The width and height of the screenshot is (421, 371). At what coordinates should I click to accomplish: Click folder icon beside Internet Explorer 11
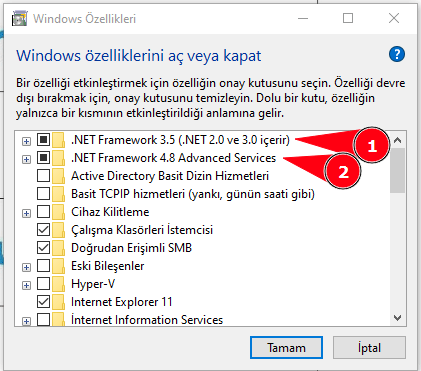58,302
